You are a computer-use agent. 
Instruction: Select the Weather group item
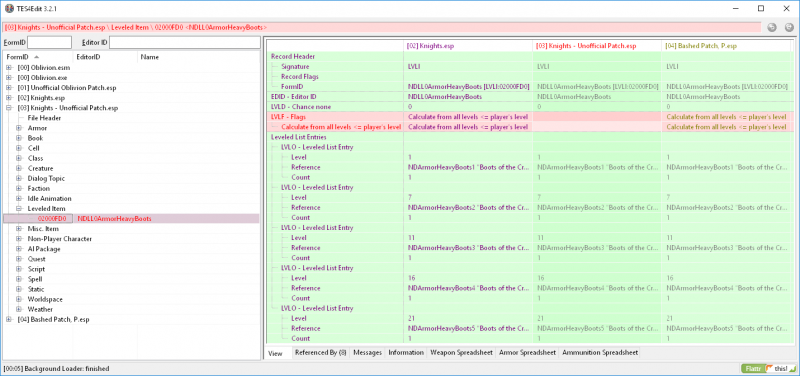coord(40,309)
